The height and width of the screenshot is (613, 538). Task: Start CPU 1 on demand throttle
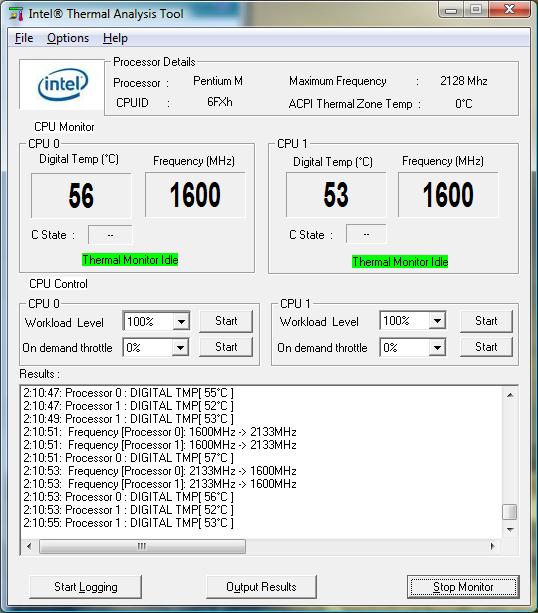(486, 347)
